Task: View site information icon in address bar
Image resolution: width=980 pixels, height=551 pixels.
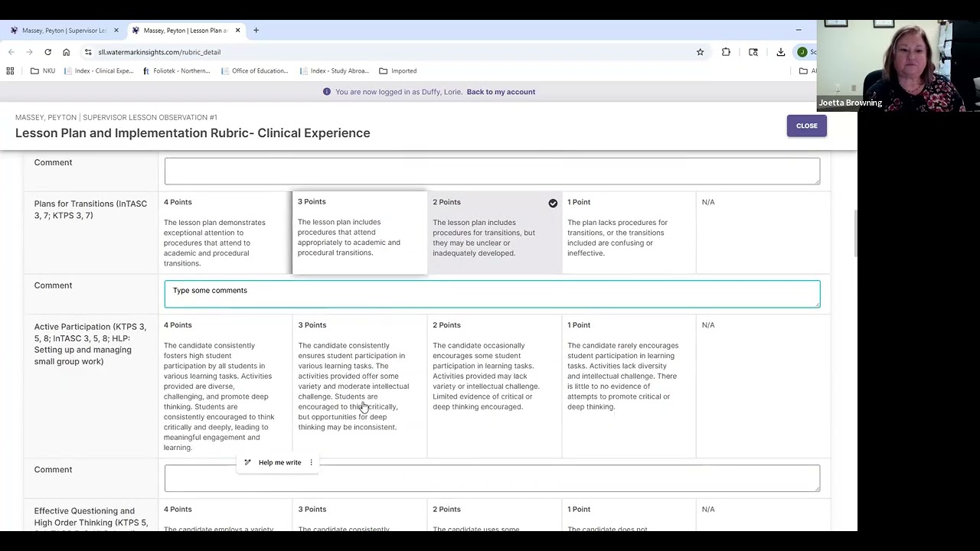Action: [88, 52]
